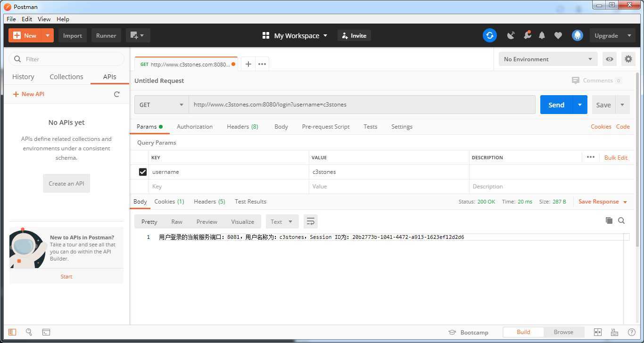View the response Cookies (1) tab

[x=169, y=202]
